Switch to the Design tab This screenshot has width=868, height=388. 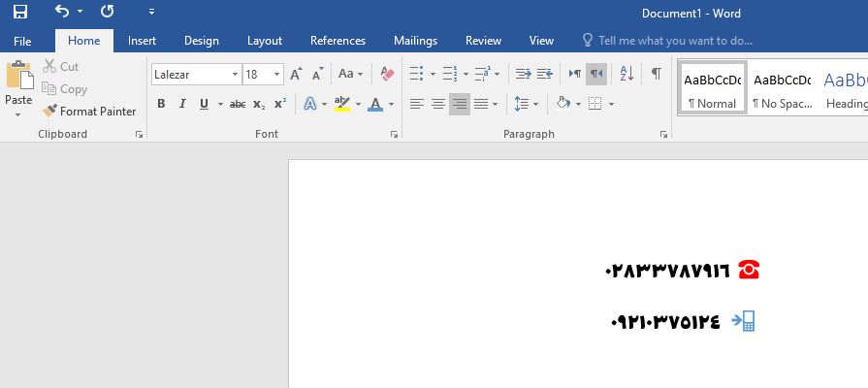(202, 41)
